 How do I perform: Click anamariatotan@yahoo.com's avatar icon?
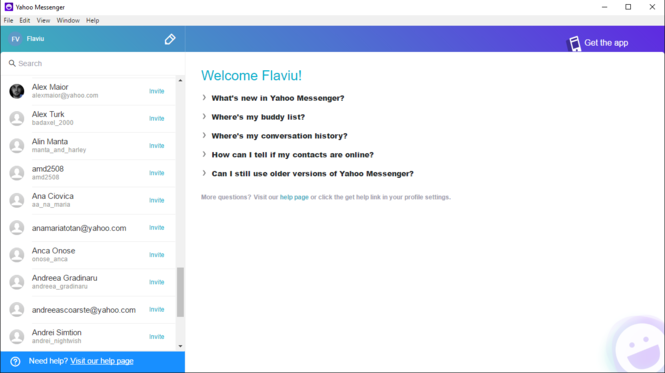click(x=17, y=227)
